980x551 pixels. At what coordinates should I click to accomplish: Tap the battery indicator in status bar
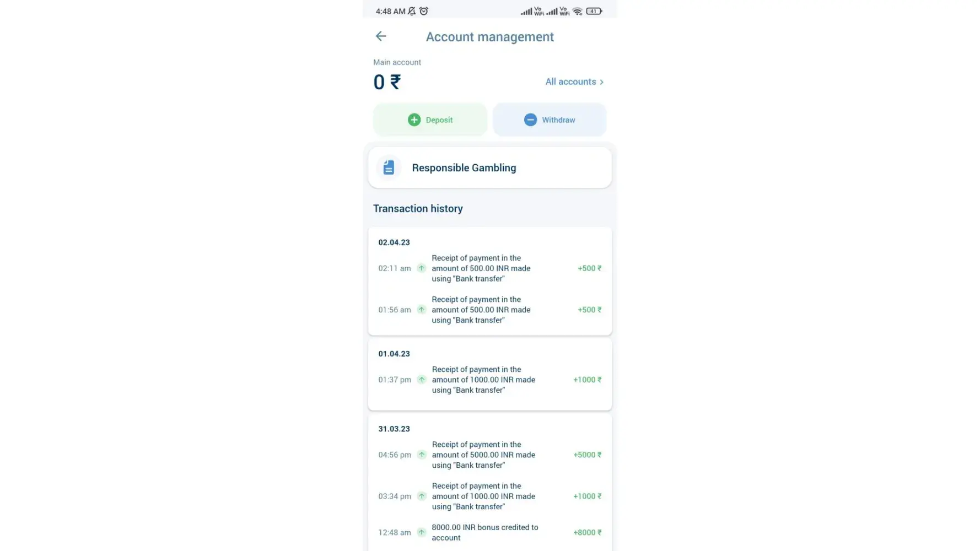[594, 11]
